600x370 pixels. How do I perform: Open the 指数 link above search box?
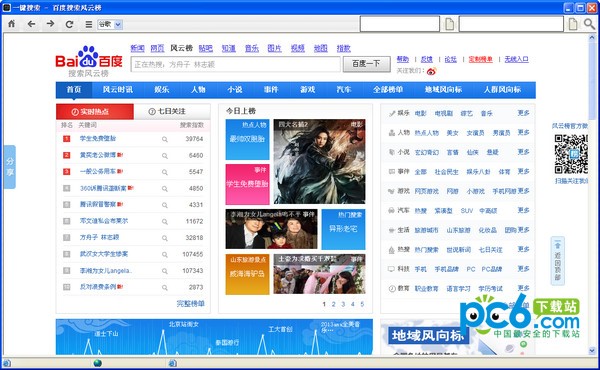pos(343,48)
